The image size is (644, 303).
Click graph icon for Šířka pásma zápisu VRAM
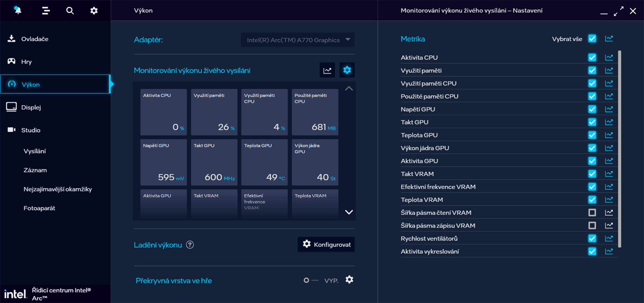[609, 225]
